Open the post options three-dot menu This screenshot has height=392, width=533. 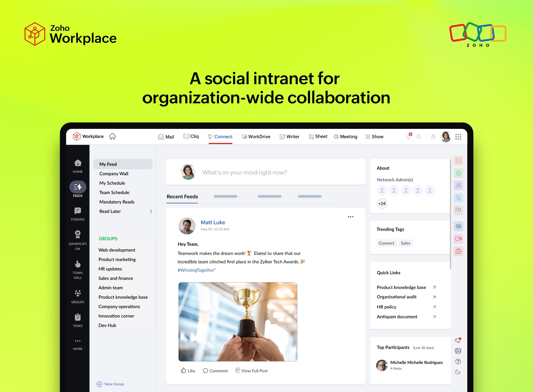click(x=351, y=217)
